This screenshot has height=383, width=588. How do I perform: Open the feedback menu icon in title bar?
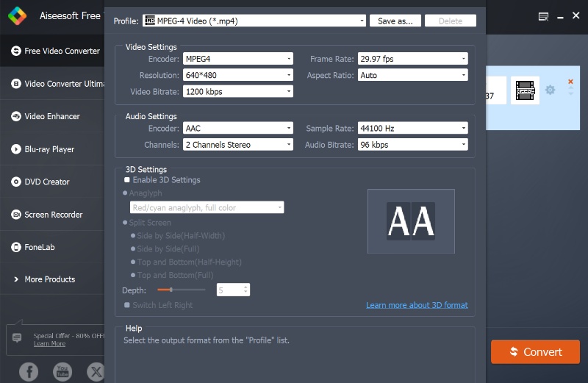[543, 16]
